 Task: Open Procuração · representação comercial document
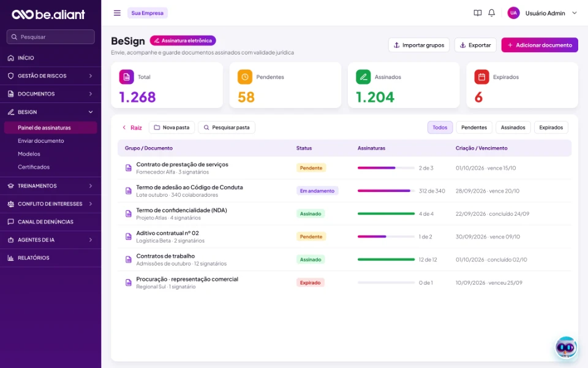tap(187, 280)
